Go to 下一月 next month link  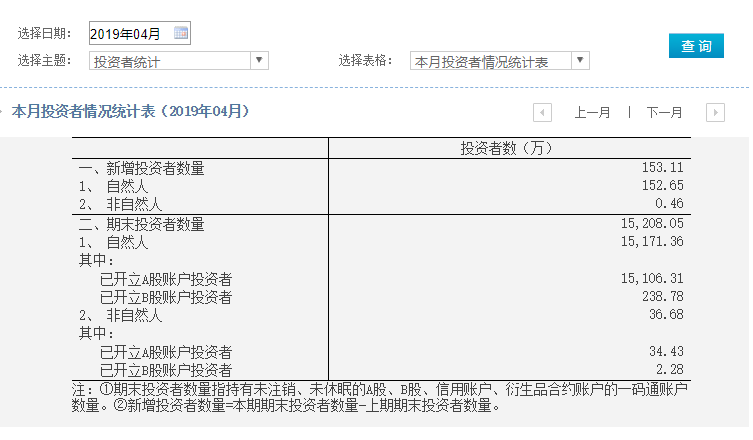pyautogui.click(x=664, y=112)
